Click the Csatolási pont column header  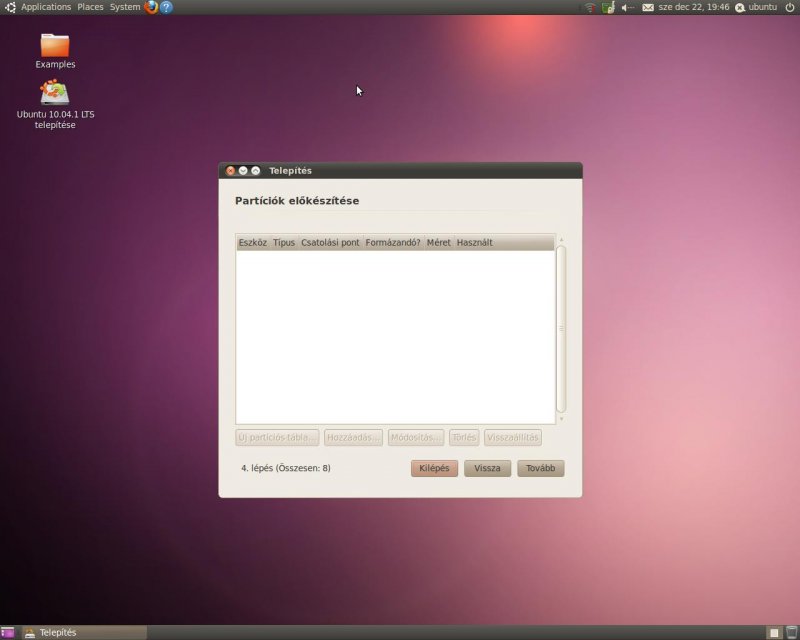[x=330, y=242]
